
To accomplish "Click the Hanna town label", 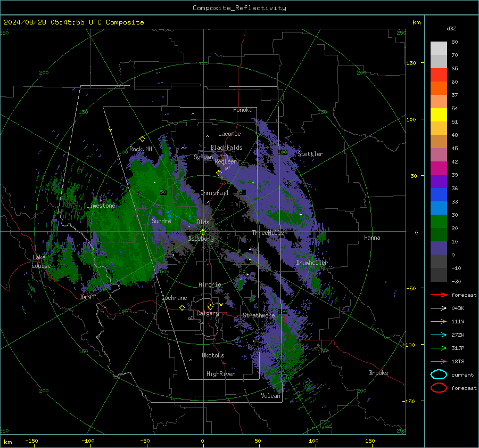I will [x=372, y=238].
